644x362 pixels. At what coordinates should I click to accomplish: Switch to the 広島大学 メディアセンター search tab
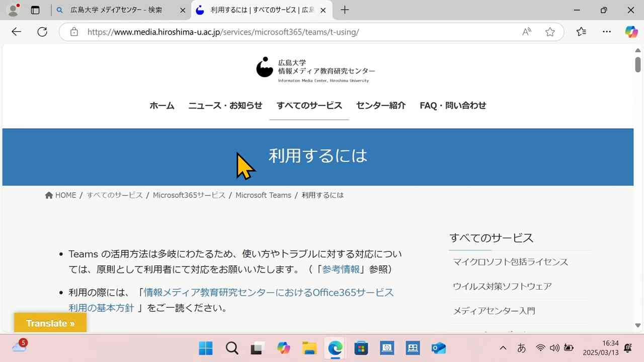coord(116,10)
